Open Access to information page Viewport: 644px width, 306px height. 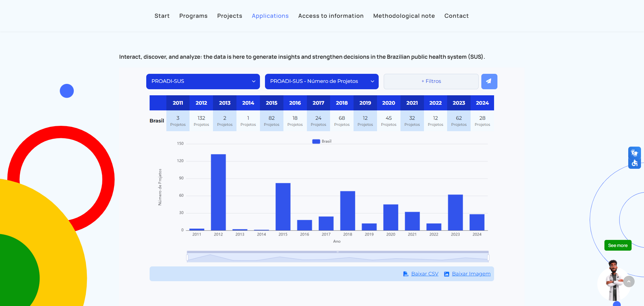[x=331, y=16]
